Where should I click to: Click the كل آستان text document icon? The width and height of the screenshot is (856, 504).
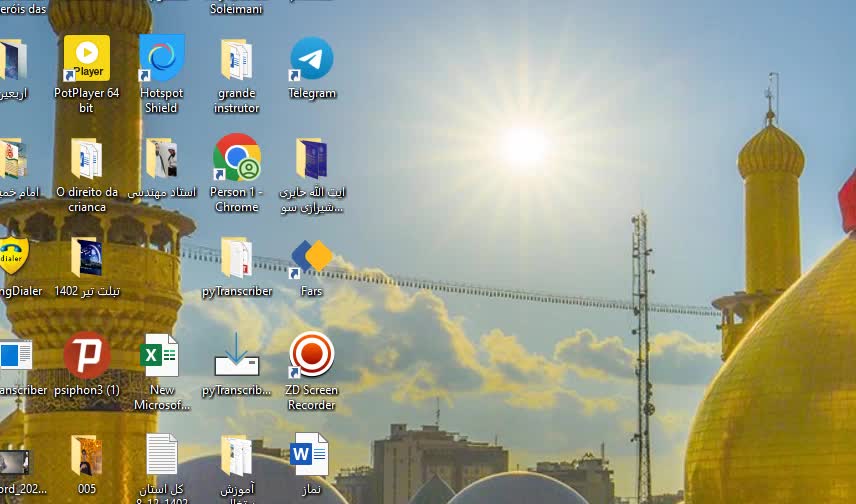coord(161,455)
